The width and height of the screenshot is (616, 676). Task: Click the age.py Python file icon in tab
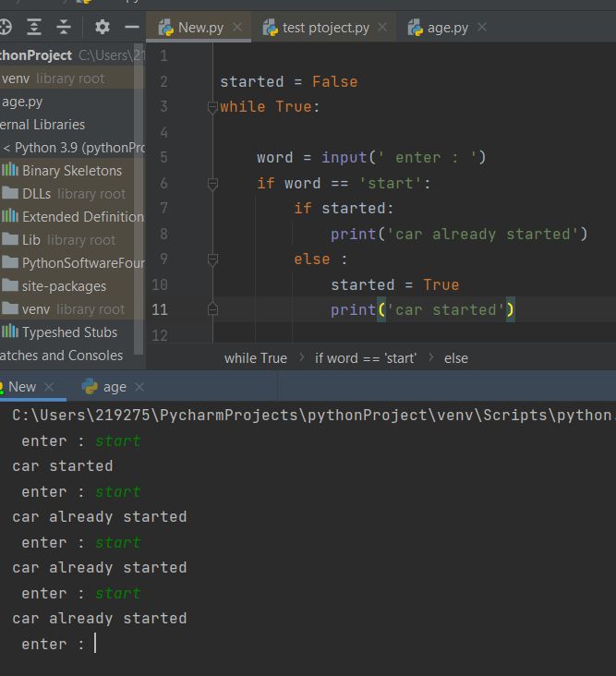415,28
